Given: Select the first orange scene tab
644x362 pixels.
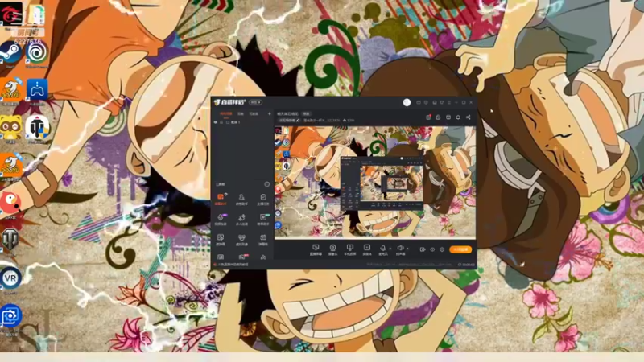Looking at the screenshot, I should pyautogui.click(x=225, y=113).
